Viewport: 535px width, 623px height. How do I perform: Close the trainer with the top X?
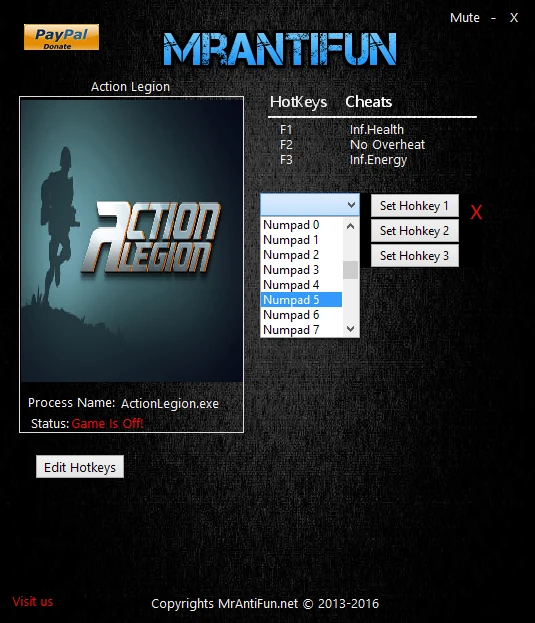click(x=514, y=18)
